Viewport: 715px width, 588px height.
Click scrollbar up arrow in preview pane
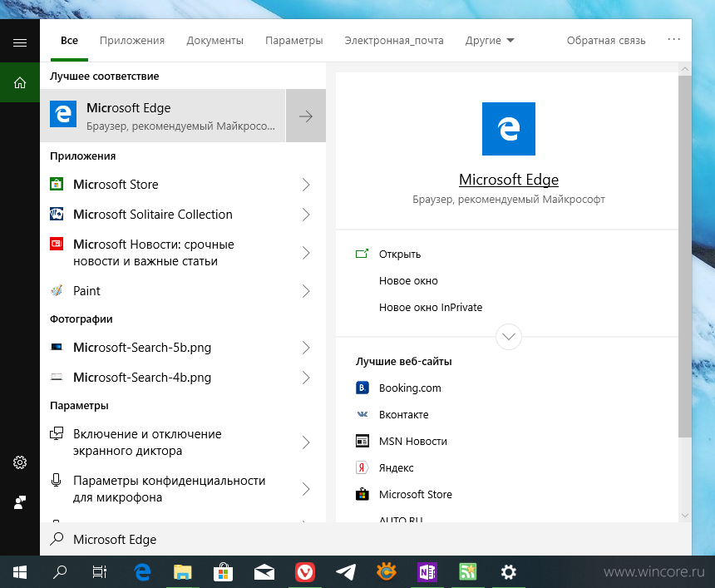[x=684, y=69]
